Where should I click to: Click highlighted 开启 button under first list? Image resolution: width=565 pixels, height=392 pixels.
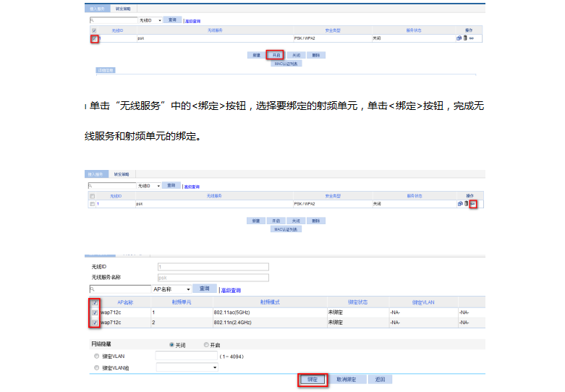(x=276, y=55)
